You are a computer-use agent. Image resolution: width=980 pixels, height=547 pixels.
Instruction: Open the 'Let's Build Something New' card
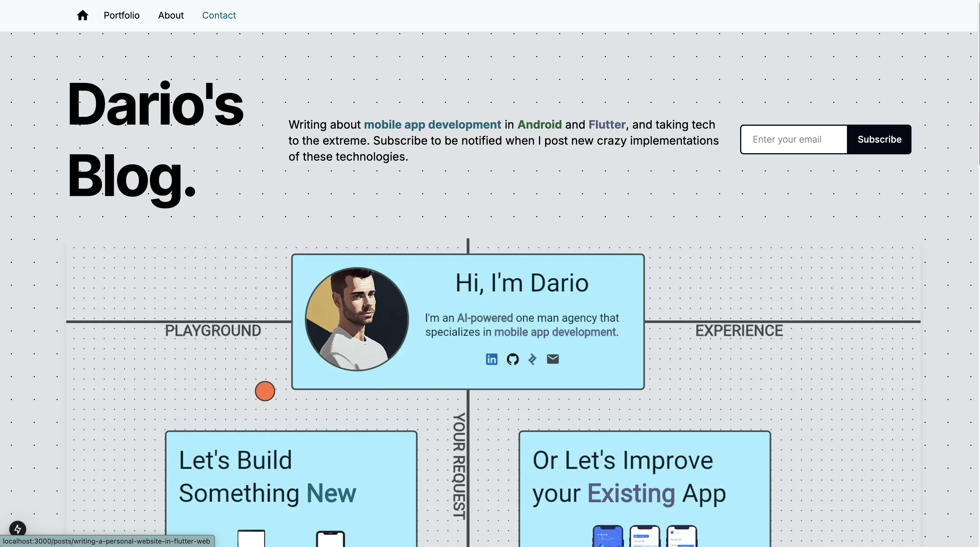click(x=291, y=476)
